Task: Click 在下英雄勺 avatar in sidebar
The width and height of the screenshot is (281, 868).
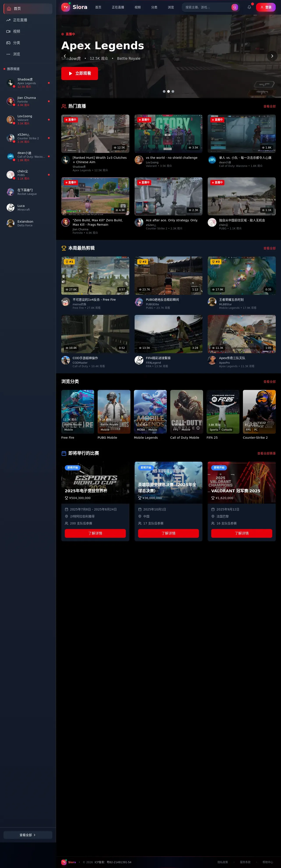Action: [x=11, y=192]
